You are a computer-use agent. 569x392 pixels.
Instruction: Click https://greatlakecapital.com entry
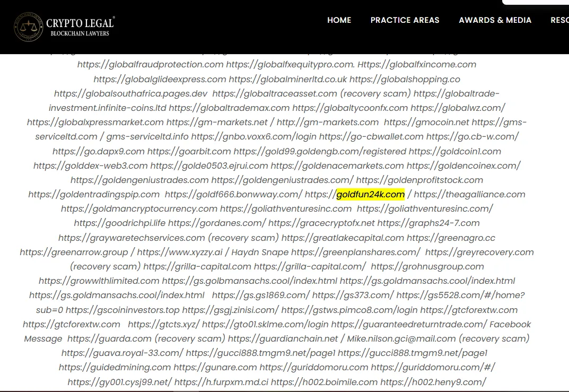(x=343, y=238)
